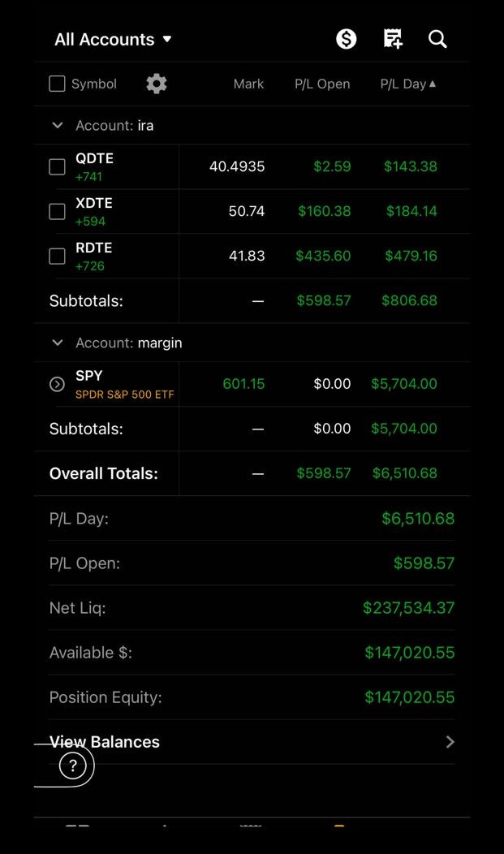The width and height of the screenshot is (504, 854).
Task: Select the Net Liq value row
Action: (252, 608)
